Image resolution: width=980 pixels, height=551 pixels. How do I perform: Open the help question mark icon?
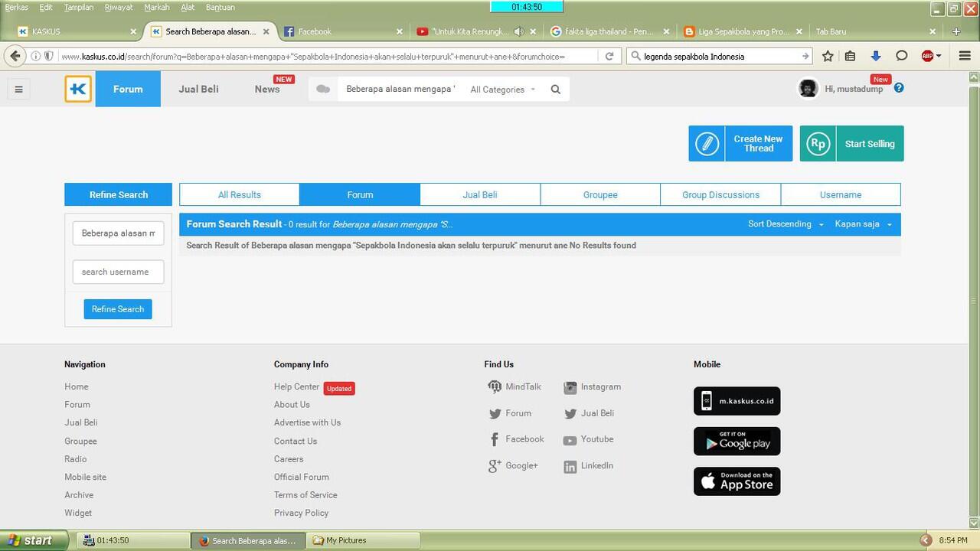(x=899, y=88)
